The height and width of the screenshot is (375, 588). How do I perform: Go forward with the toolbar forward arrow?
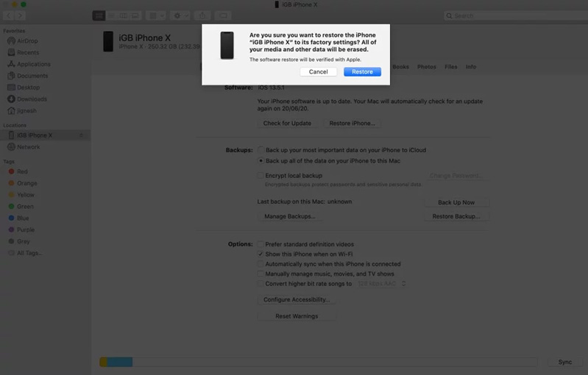(21, 15)
